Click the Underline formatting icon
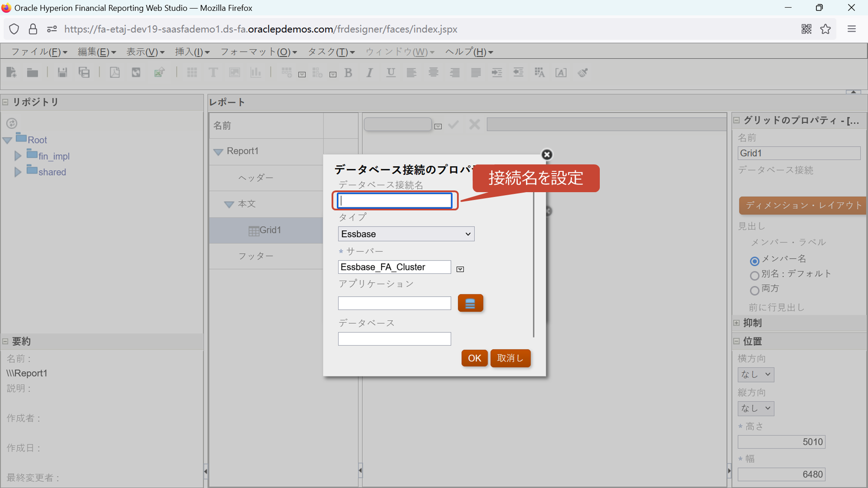868x488 pixels. point(391,72)
